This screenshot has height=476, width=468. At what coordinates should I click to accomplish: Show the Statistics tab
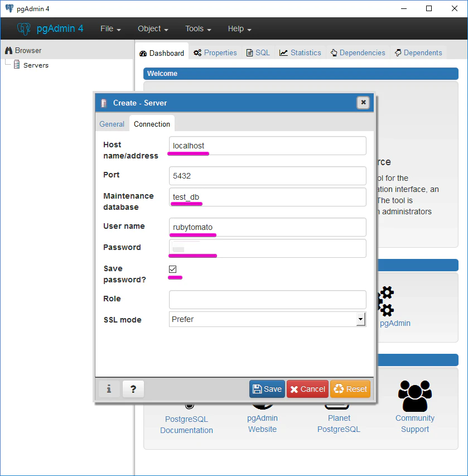click(x=300, y=53)
